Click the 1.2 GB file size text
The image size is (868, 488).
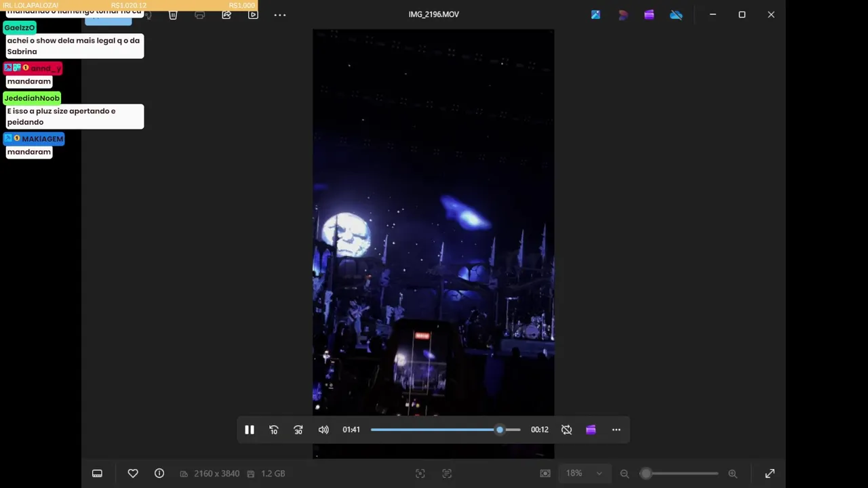coord(273,474)
